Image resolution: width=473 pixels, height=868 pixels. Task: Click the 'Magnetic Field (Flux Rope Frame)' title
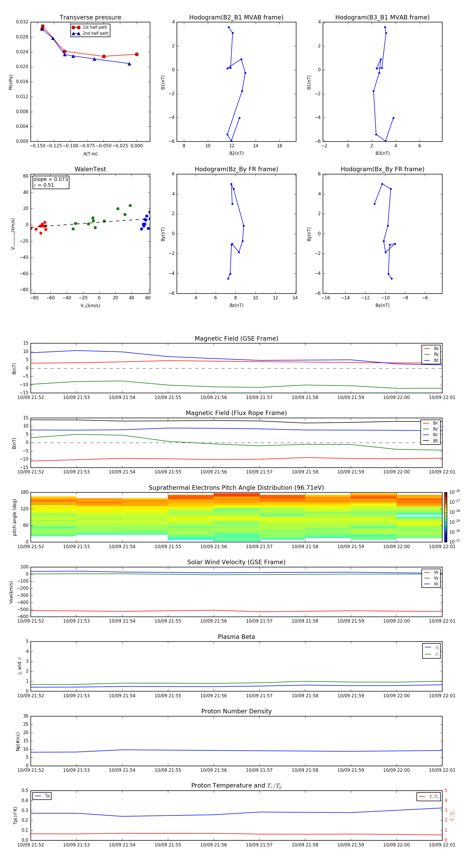[236, 413]
